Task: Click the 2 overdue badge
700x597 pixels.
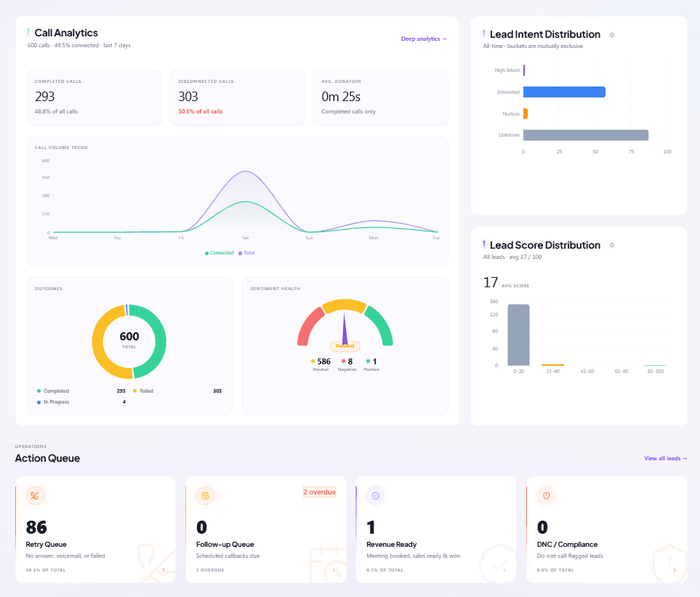Action: (319, 492)
